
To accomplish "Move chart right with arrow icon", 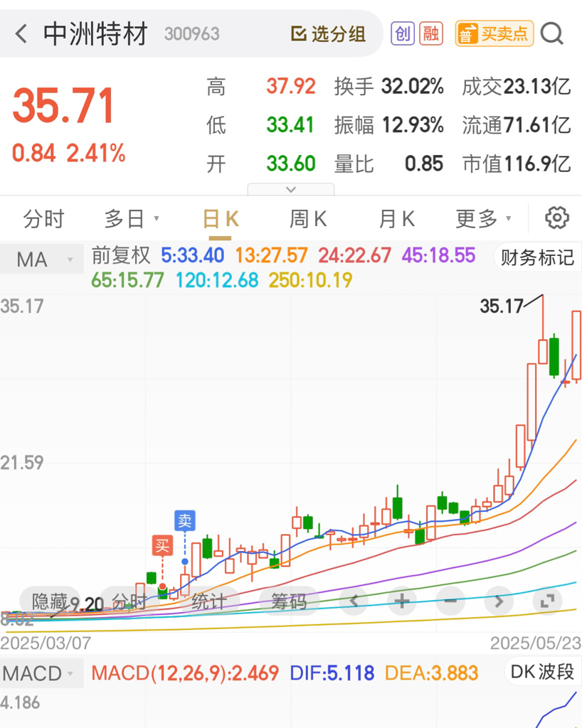I will 499,601.
